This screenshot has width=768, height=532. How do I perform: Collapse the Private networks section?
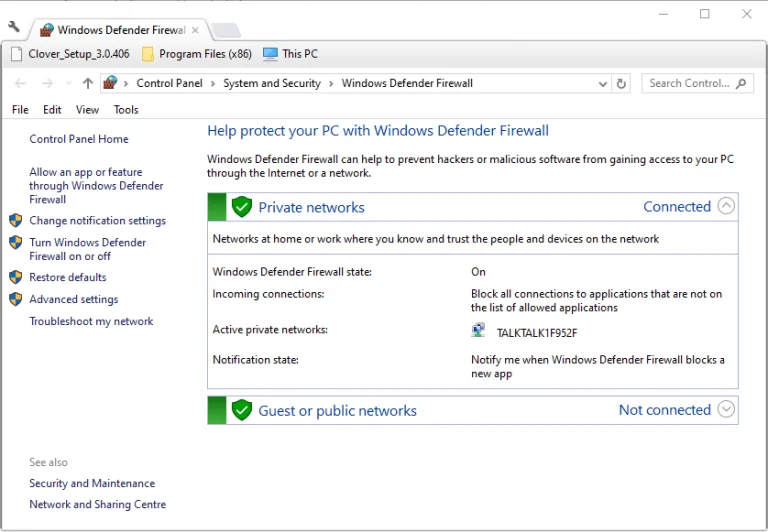(x=727, y=207)
